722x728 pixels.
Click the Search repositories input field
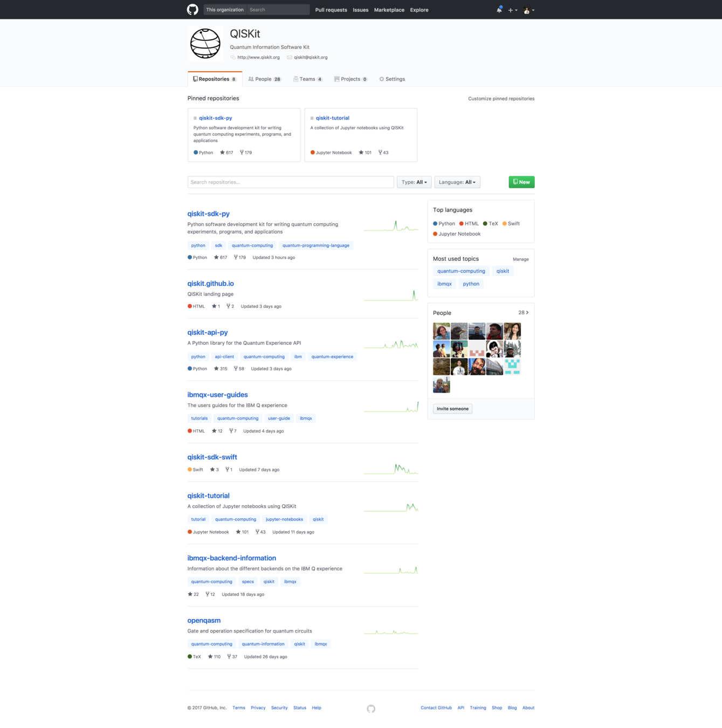tap(291, 182)
